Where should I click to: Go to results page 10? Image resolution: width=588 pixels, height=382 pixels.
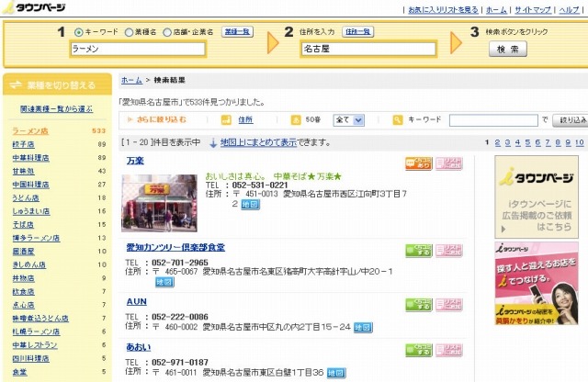pos(580,143)
